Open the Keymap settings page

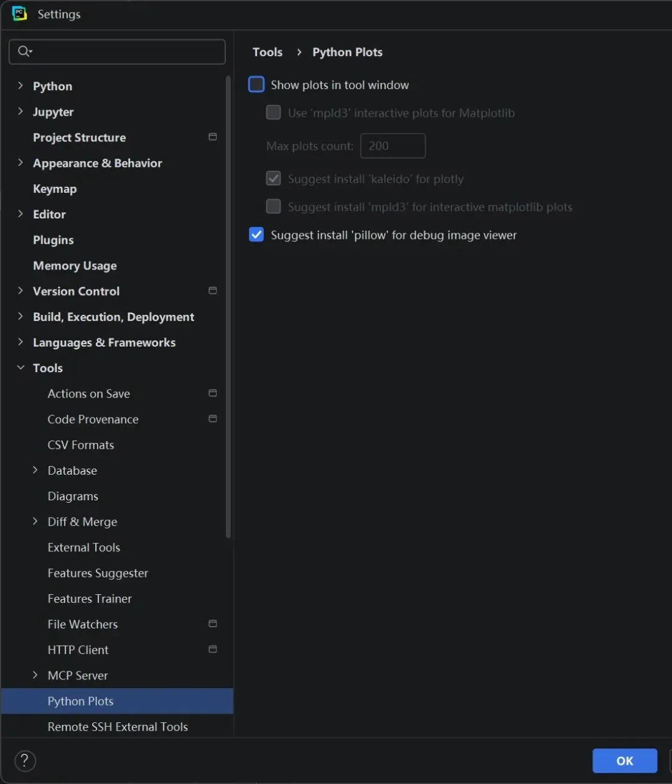(x=55, y=189)
